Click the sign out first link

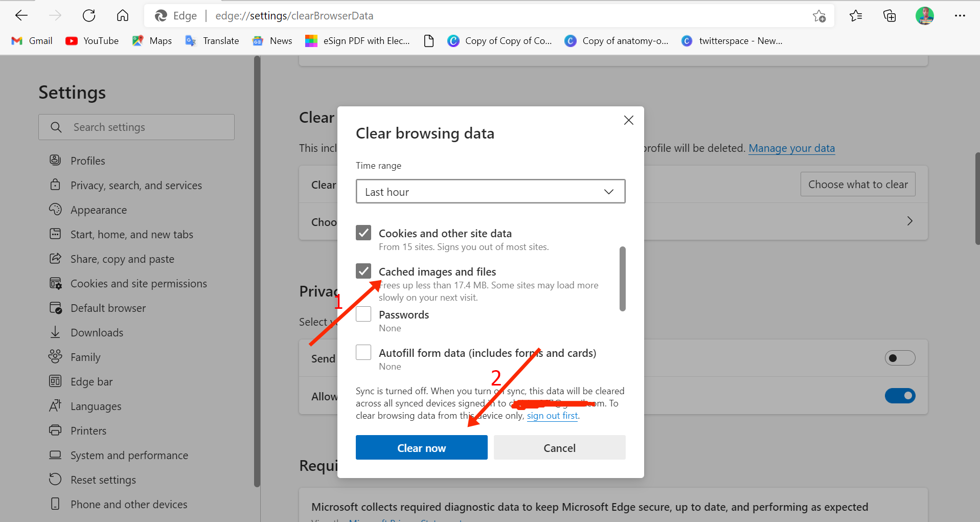tap(552, 416)
